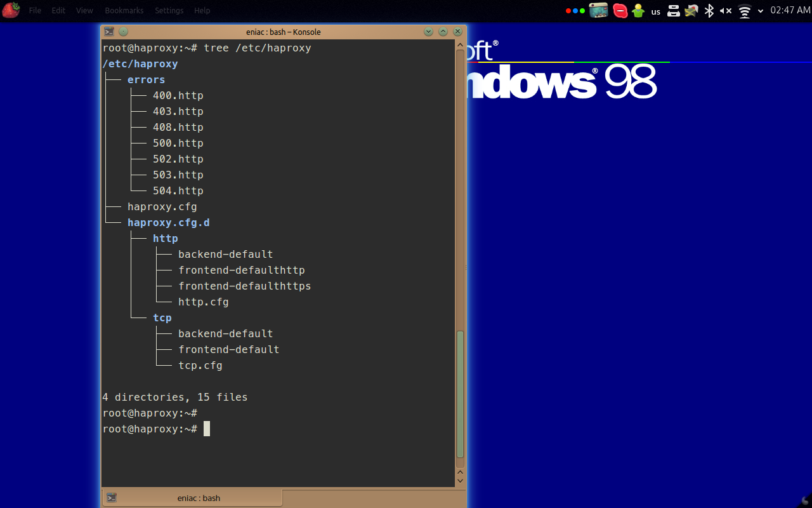Viewport: 812px width, 508px height.
Task: Expand the hidden system tray arrow
Action: coord(760,11)
